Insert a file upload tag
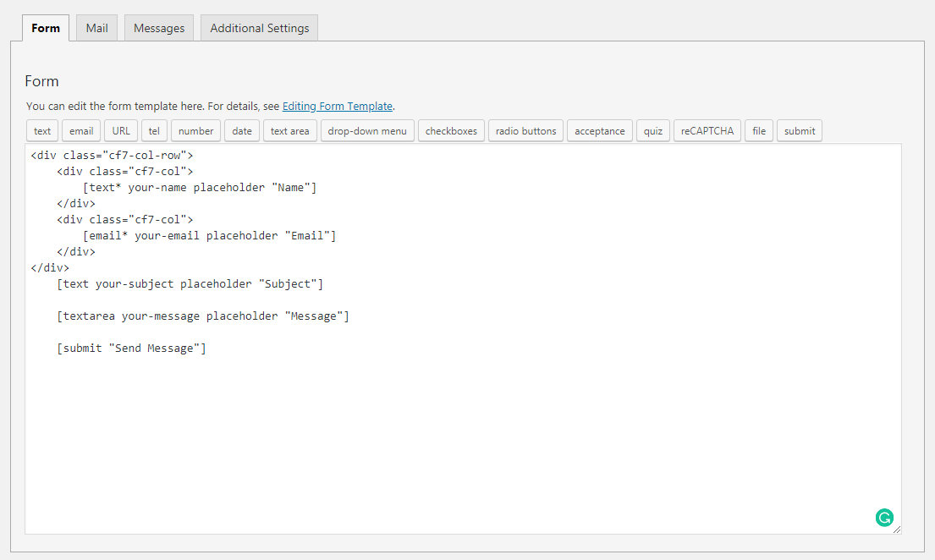This screenshot has height=560, width=935. [x=759, y=131]
